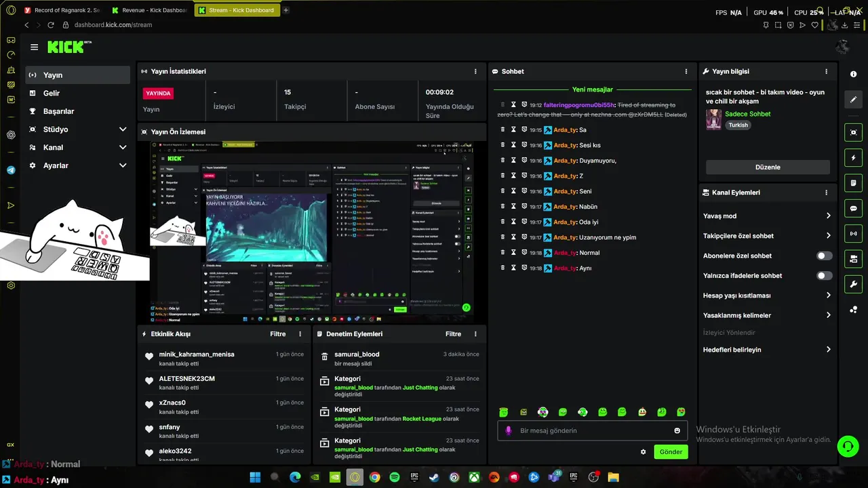This screenshot has width=868, height=488.
Task: Open the info icon in right sidebar
Action: pos(853,75)
